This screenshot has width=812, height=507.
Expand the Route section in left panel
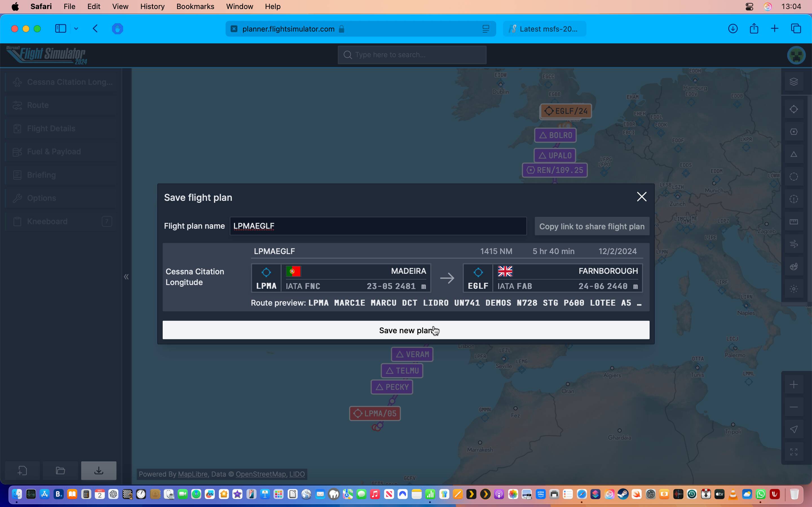click(37, 105)
